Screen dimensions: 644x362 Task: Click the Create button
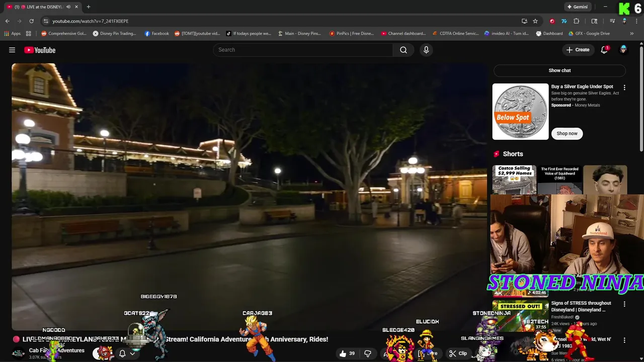[x=578, y=50]
